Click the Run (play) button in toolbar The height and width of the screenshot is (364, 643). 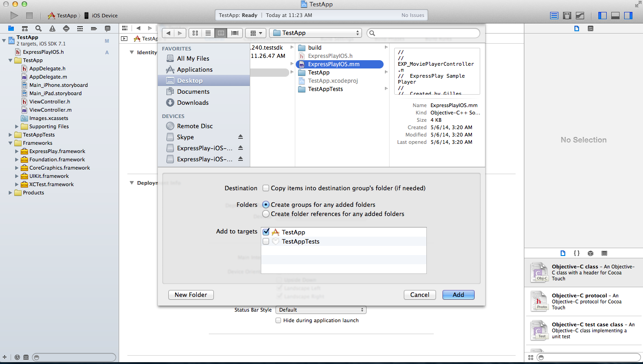click(14, 16)
